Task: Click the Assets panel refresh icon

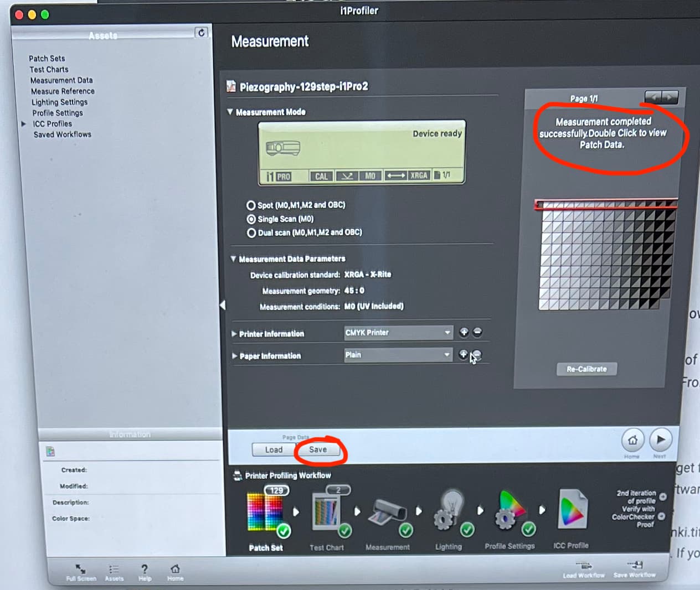Action: click(x=201, y=33)
